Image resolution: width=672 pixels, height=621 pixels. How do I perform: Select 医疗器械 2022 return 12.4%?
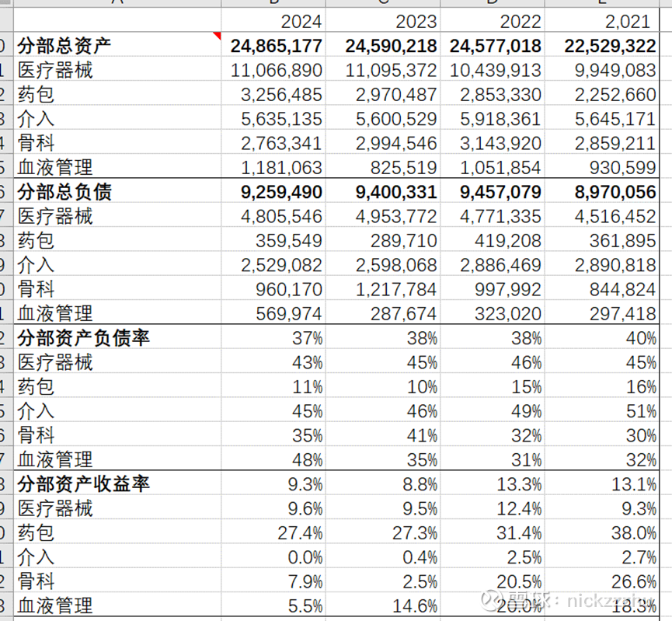click(x=493, y=508)
